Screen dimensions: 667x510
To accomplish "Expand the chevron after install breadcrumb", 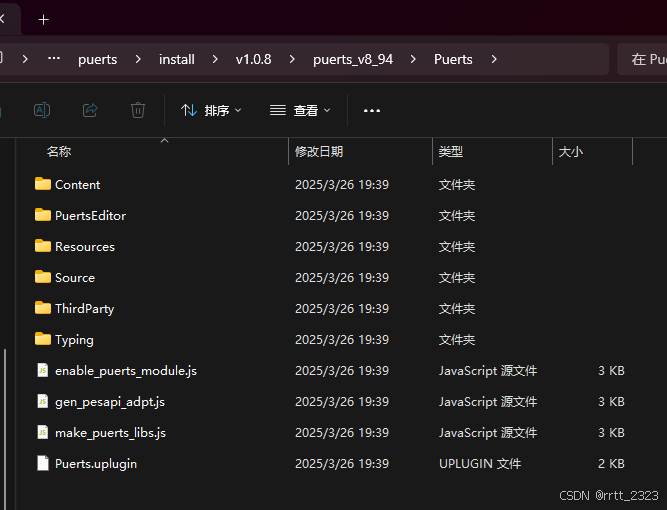I will click(215, 59).
